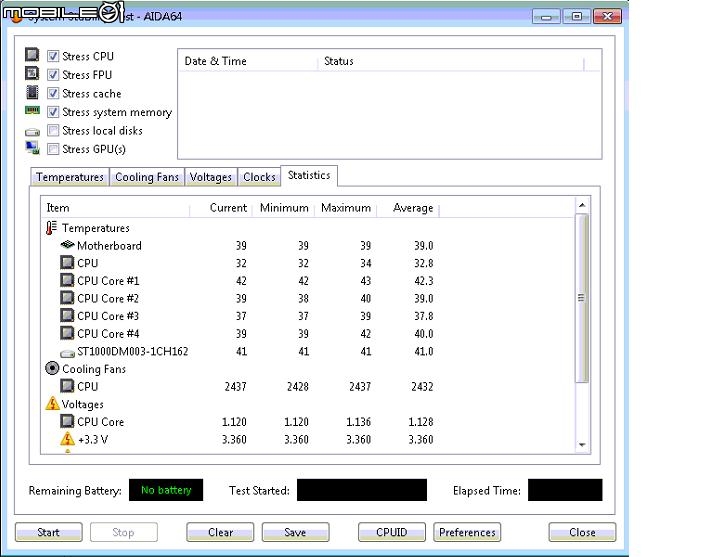
Task: Click the Close button at bottom
Action: (x=582, y=532)
